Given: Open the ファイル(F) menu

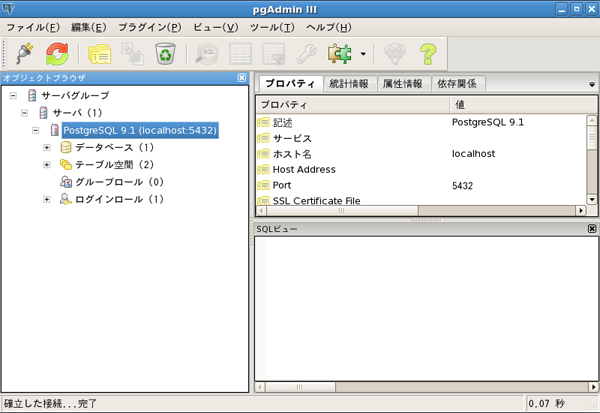Looking at the screenshot, I should (33, 28).
